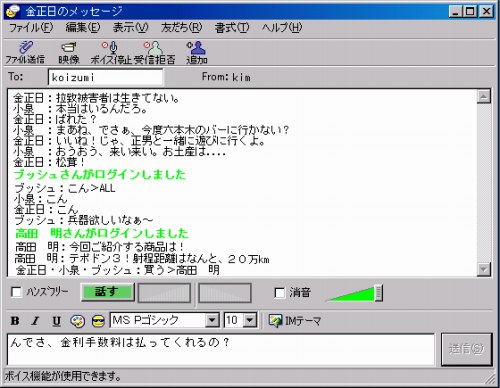
Task: Click the 追加 add friend icon
Action: click(x=197, y=48)
